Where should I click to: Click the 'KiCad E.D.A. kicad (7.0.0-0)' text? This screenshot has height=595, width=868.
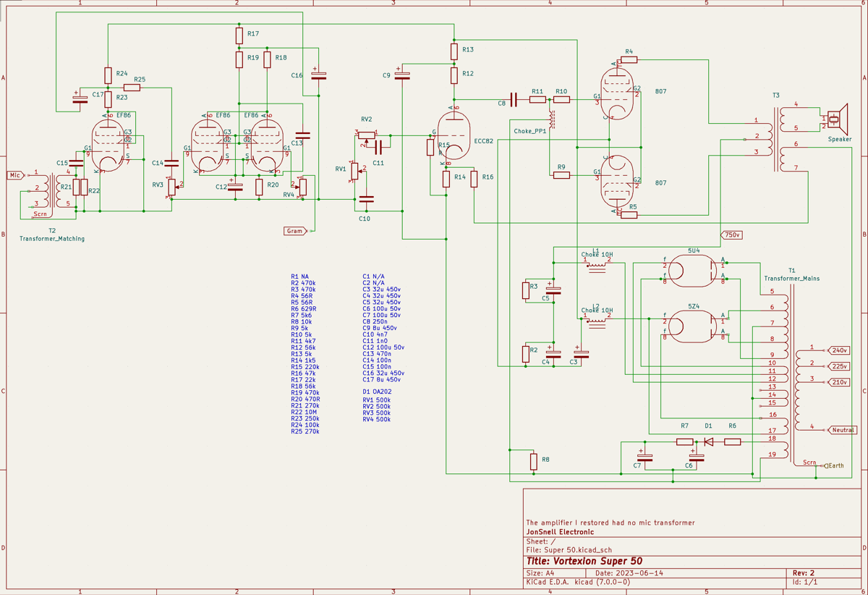(578, 582)
